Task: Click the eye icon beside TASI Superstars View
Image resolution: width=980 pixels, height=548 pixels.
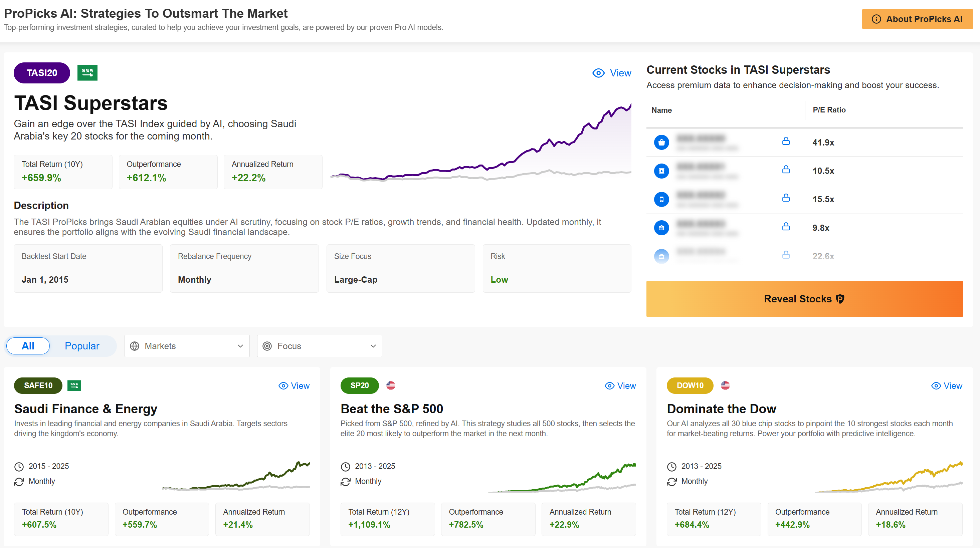Action: pos(598,73)
